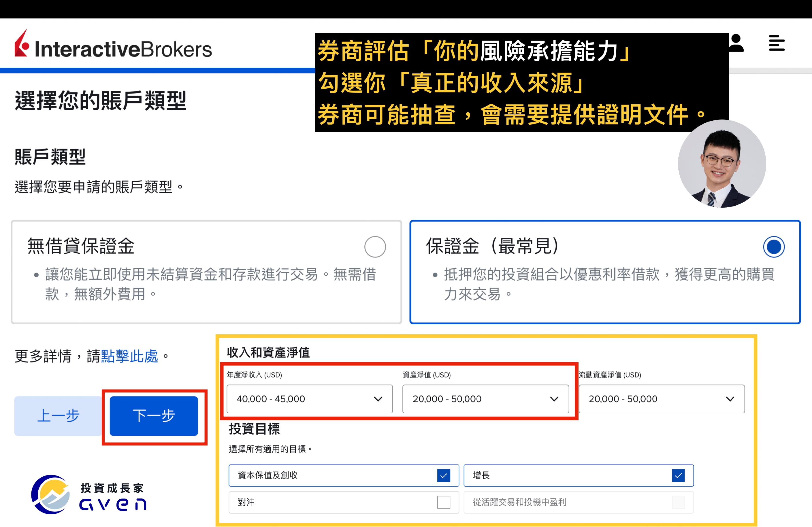Check the 對沖 checkbox
The height and width of the screenshot is (527, 812).
point(444,502)
